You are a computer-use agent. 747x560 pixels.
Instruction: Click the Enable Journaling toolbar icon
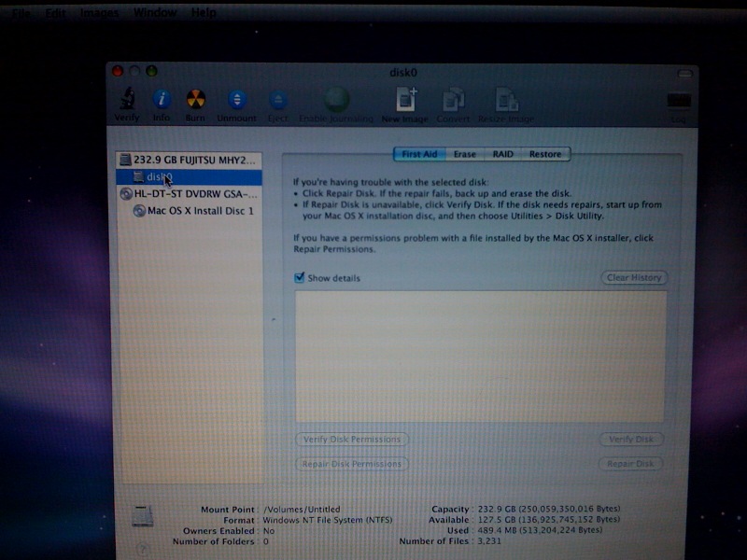(336, 100)
